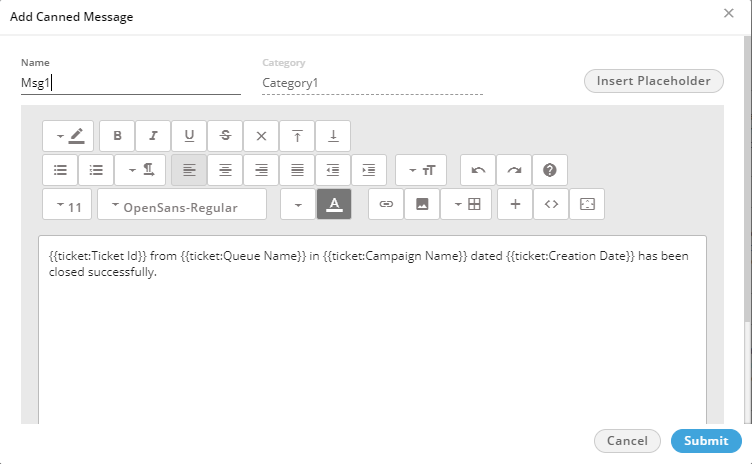
Task: Insert an image into the message
Action: coord(422,204)
